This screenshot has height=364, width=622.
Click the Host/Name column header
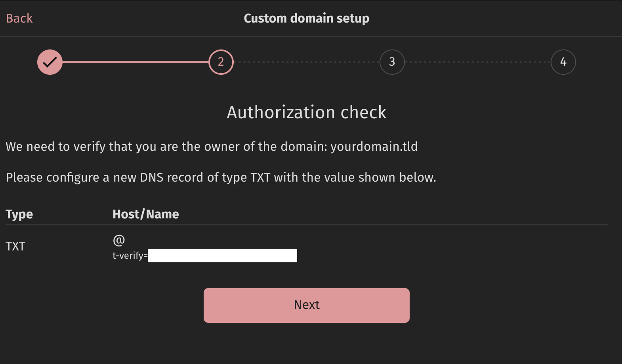[x=145, y=214]
